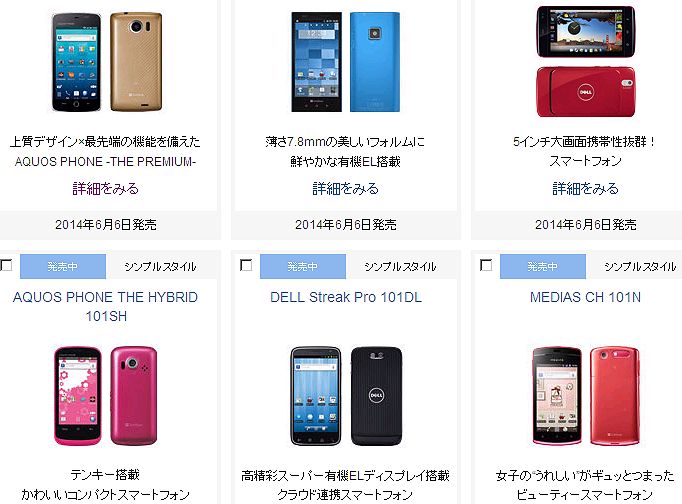The image size is (682, 504).
Task: Click 詳細をみる under the blue 有機EL phone
Action: click(x=346, y=189)
